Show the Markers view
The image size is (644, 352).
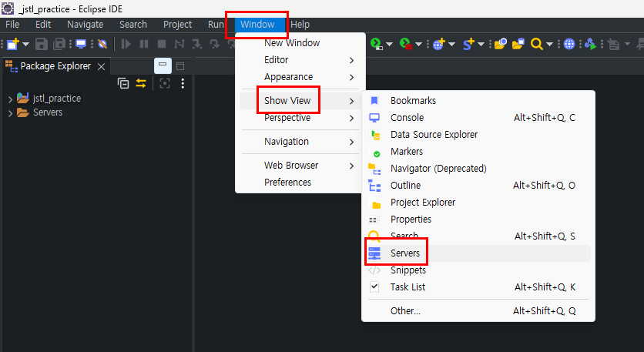click(x=478, y=152)
